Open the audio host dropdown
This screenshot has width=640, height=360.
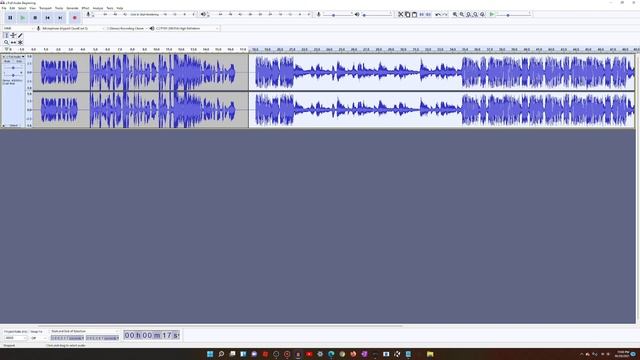pyautogui.click(x=18, y=28)
